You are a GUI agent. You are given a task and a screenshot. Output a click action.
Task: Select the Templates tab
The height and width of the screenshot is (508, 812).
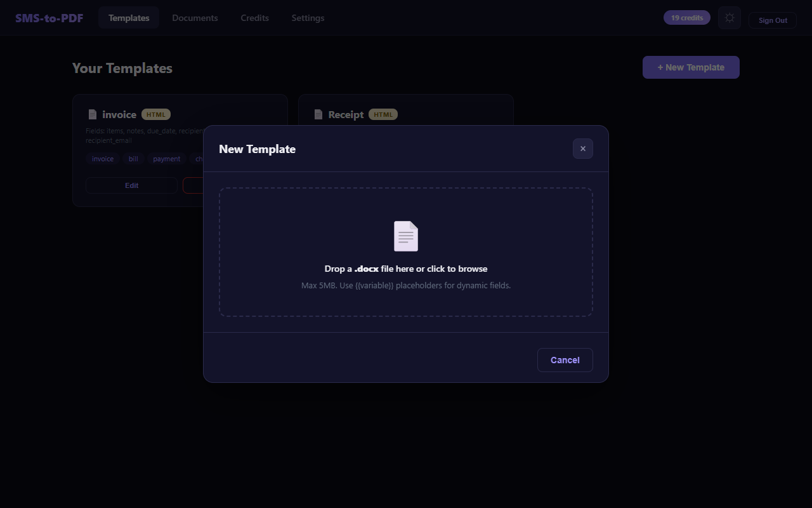129,18
